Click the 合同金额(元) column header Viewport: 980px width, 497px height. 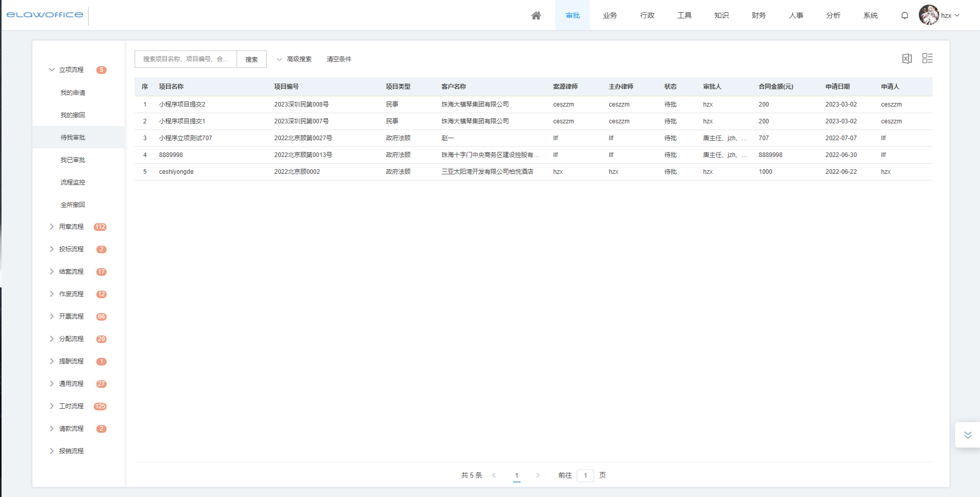776,87
